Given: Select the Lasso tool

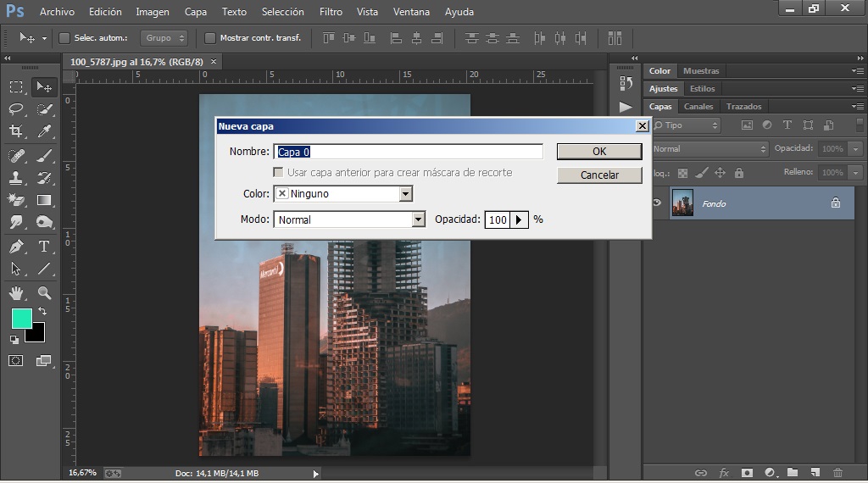Looking at the screenshot, I should pos(16,109).
